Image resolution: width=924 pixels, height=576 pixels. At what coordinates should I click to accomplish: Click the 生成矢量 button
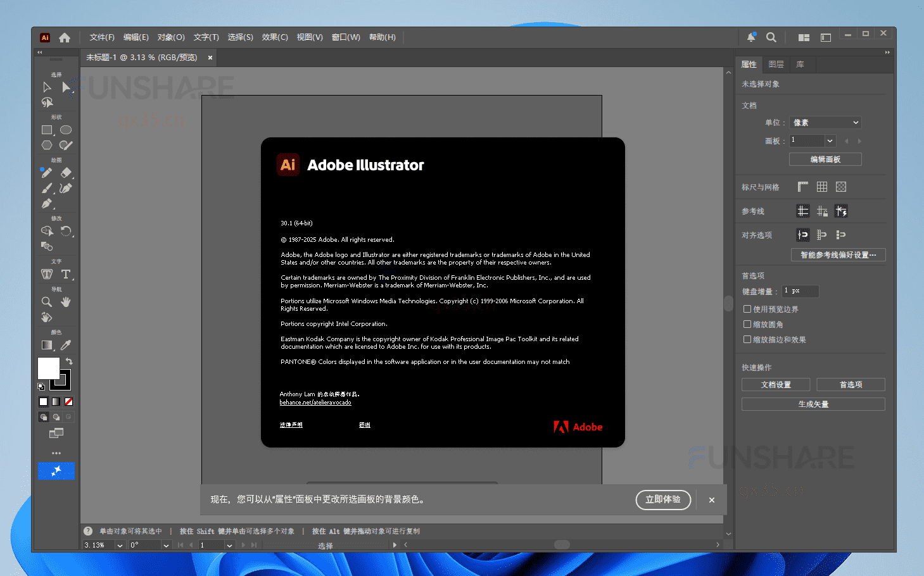[x=813, y=404]
